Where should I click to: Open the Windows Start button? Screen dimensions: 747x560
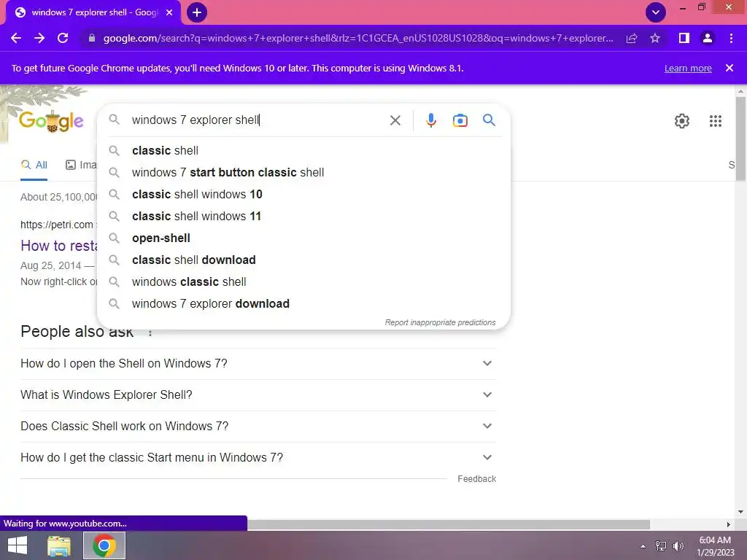click(18, 545)
